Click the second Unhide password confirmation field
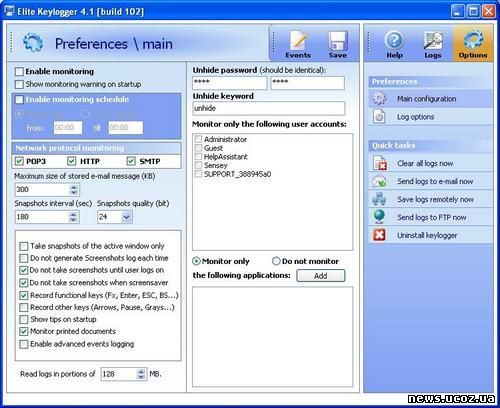This screenshot has width=500, height=408. click(308, 83)
